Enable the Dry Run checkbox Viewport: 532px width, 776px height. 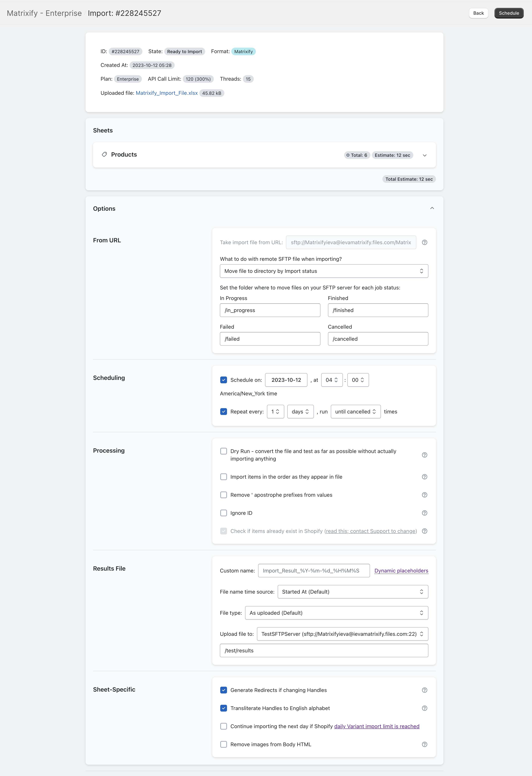[x=224, y=451]
